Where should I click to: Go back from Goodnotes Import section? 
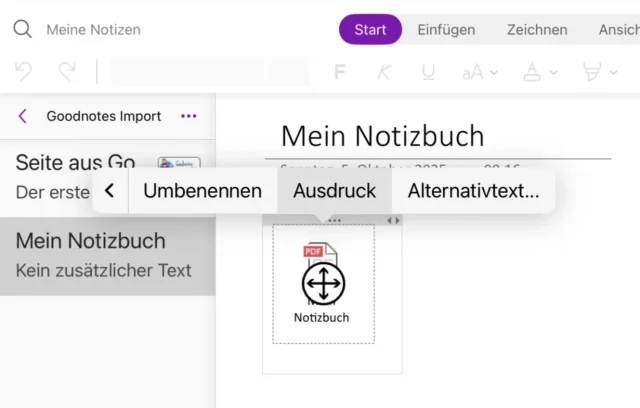click(23, 116)
